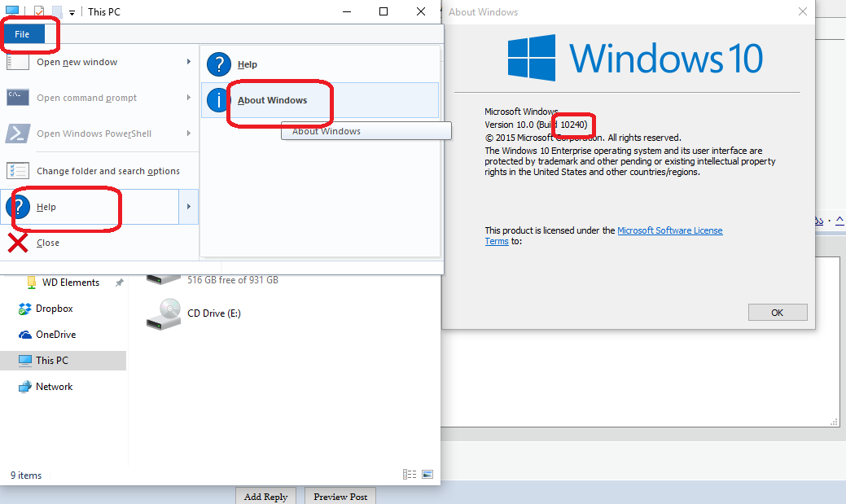Click the pin icon next to WD Elements
Viewport: 846px width, 504px height.
coord(119,283)
